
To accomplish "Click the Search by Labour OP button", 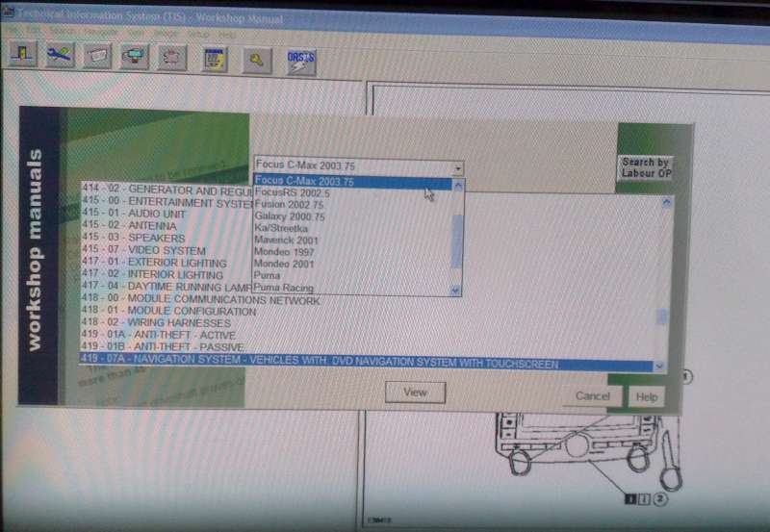I will coord(645,168).
